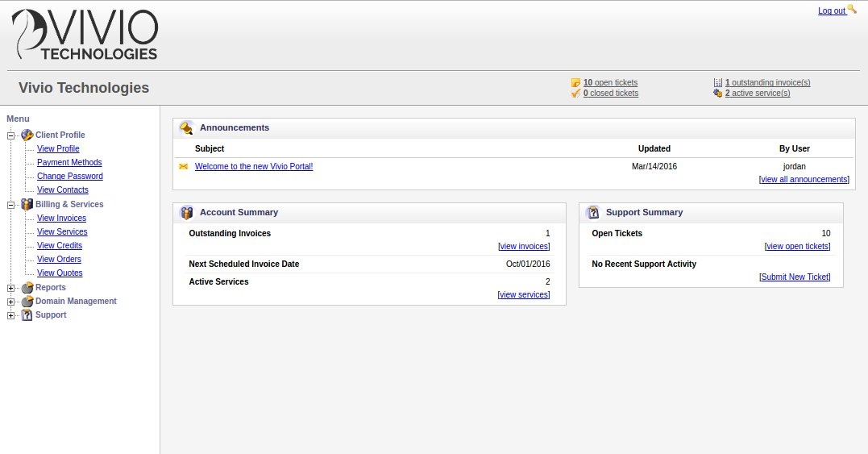Click the active services gears icon

click(x=718, y=93)
